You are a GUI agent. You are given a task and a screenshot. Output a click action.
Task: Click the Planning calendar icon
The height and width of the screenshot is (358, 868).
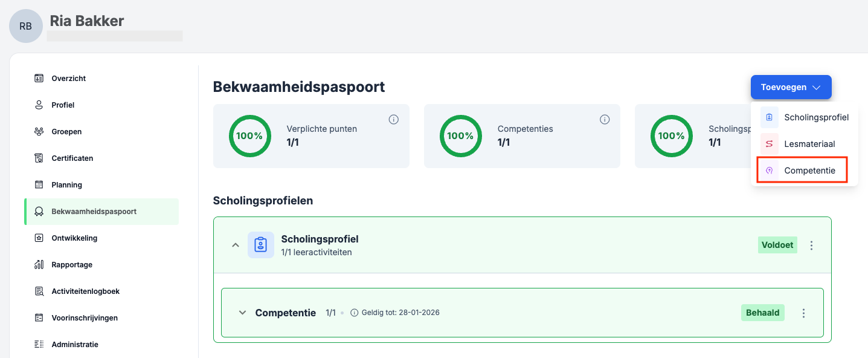pyautogui.click(x=39, y=184)
